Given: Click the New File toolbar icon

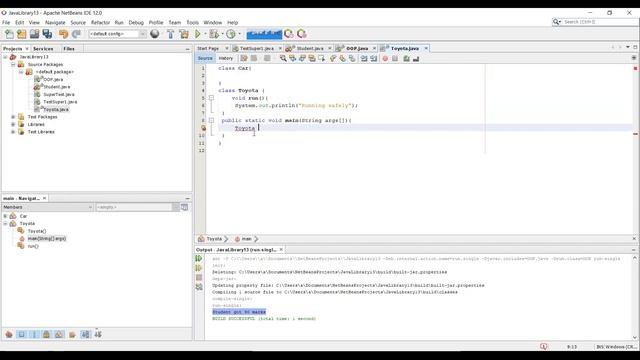Looking at the screenshot, I should (x=9, y=34).
